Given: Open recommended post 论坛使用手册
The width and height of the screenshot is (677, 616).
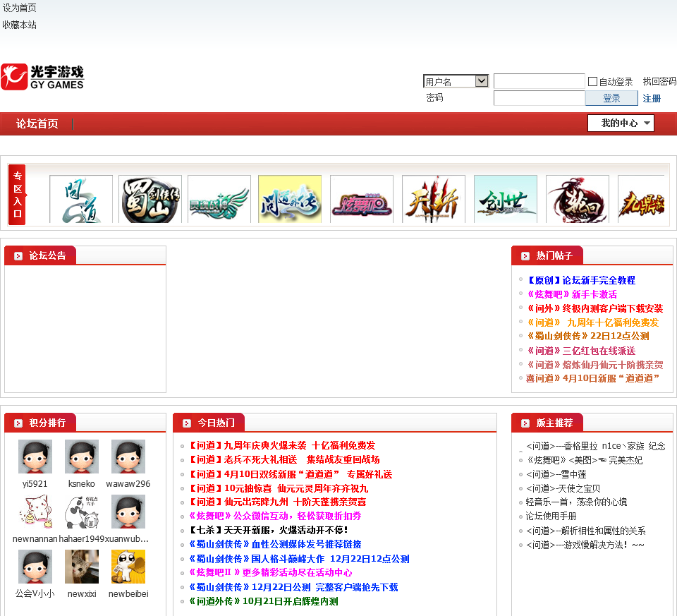Looking at the screenshot, I should (551, 517).
